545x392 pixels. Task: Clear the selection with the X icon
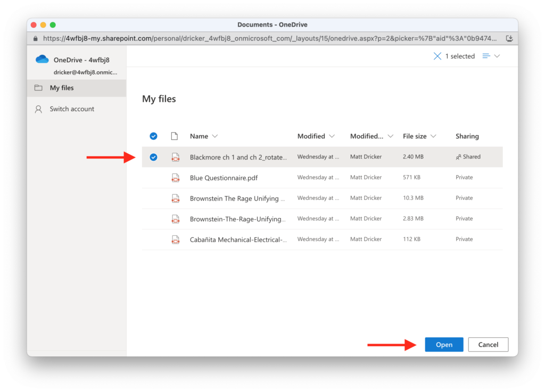tap(438, 56)
